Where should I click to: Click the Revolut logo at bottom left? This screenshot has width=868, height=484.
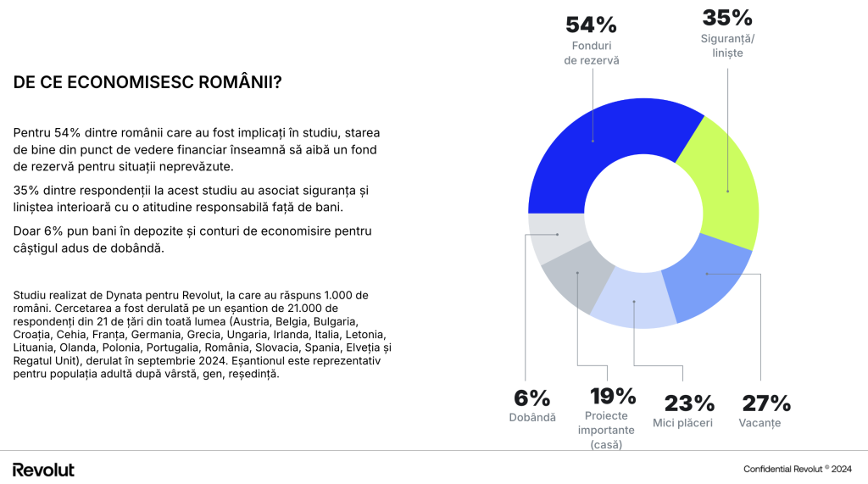43,470
